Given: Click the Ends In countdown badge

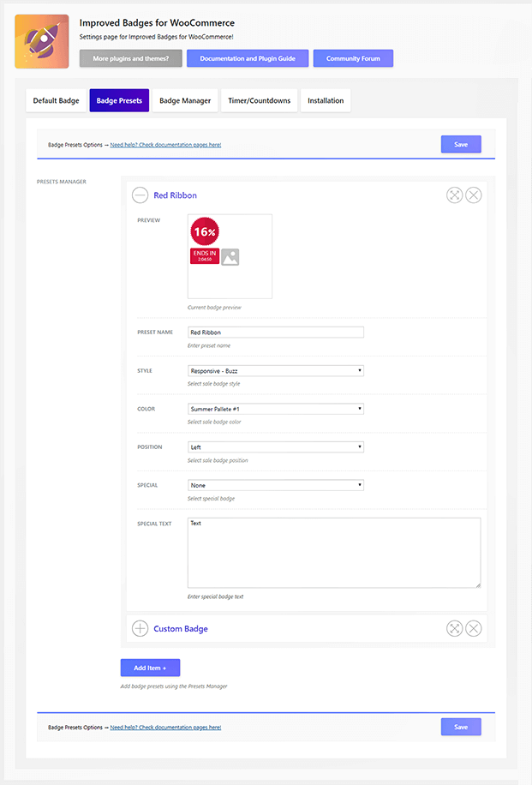Looking at the screenshot, I should tap(205, 256).
